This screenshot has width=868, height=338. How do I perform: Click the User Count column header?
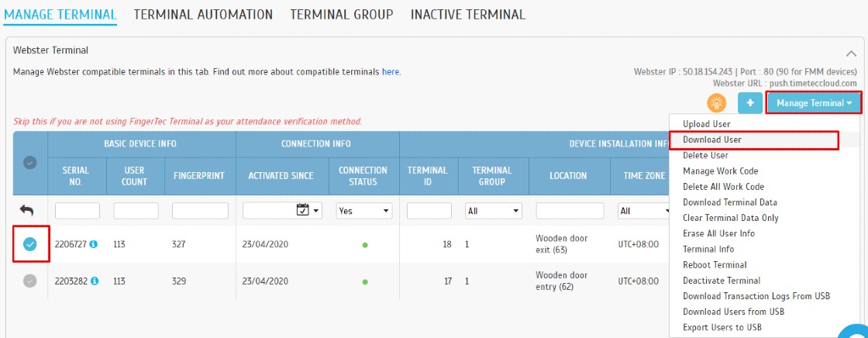tap(134, 176)
